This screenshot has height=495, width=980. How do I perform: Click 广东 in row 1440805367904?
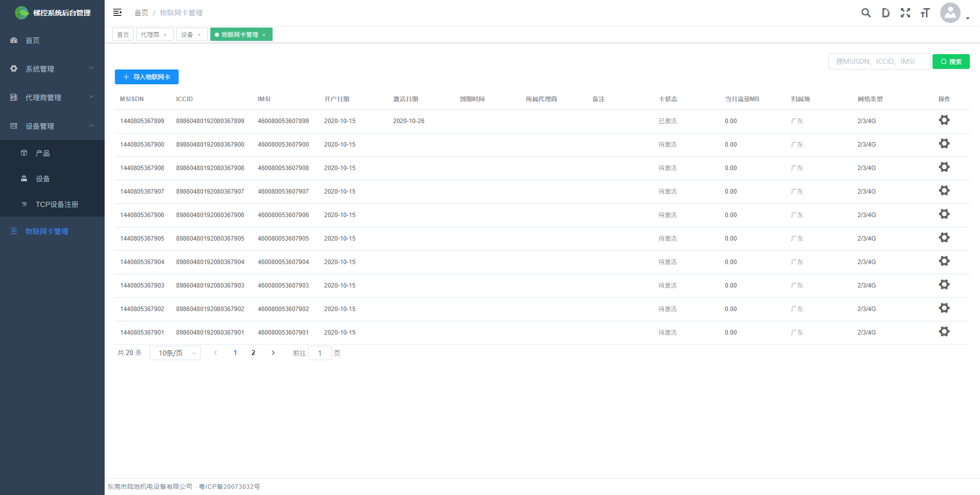coord(797,262)
